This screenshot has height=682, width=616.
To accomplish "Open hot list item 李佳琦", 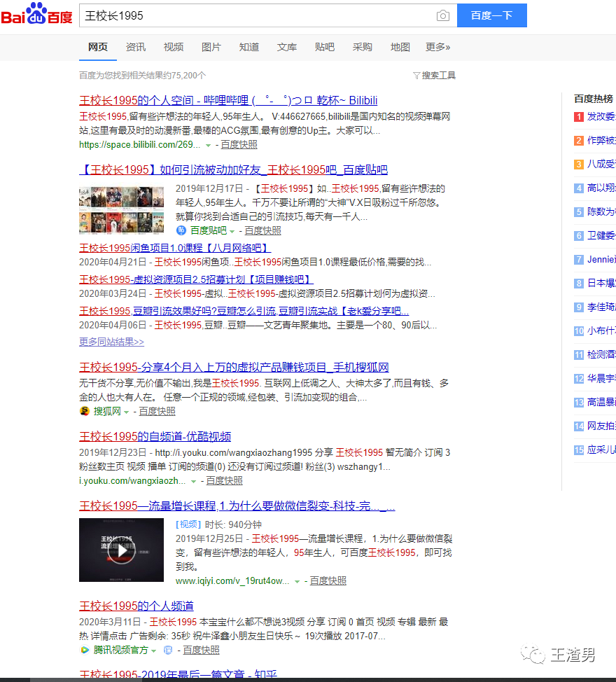I will pyautogui.click(x=602, y=307).
